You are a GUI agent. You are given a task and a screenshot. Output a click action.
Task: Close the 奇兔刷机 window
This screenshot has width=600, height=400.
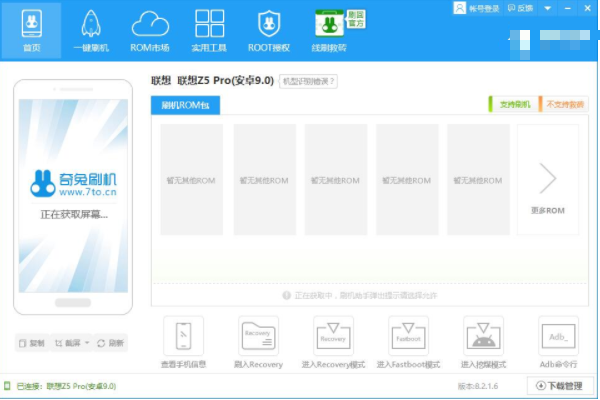587,8
